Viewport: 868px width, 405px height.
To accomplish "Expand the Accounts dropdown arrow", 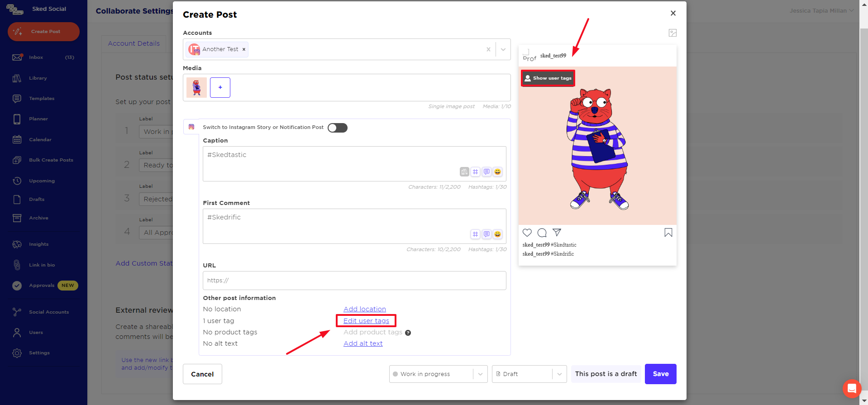I will pos(503,49).
